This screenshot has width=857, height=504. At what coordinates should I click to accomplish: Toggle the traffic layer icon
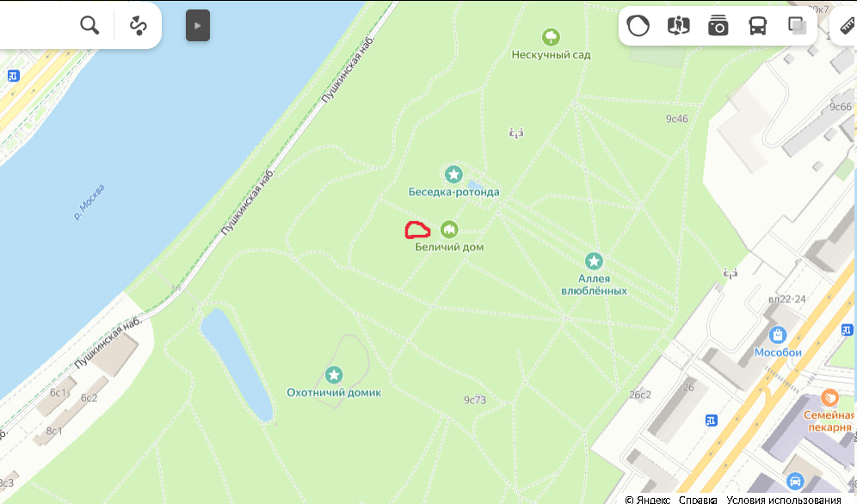[638, 26]
